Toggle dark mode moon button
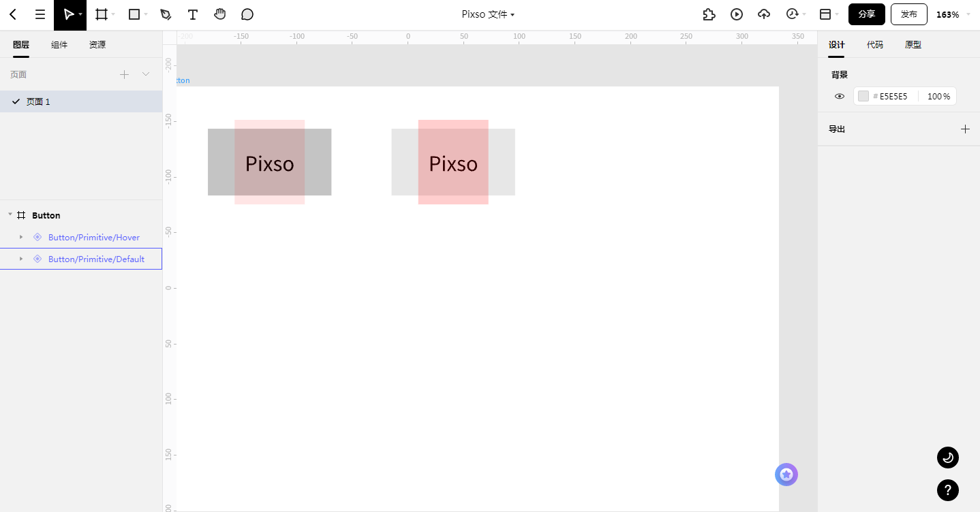980x512 pixels. pos(948,458)
